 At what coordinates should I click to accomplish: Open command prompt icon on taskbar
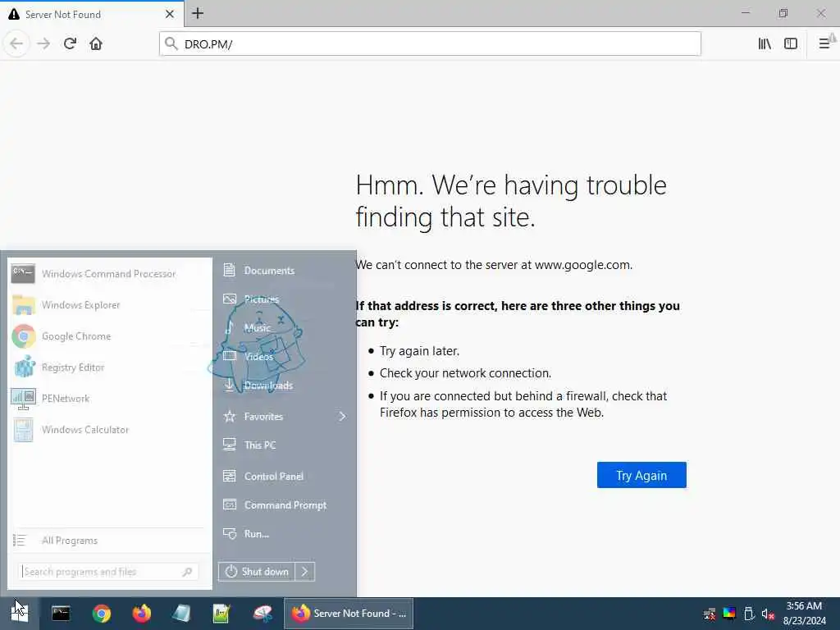point(61,614)
